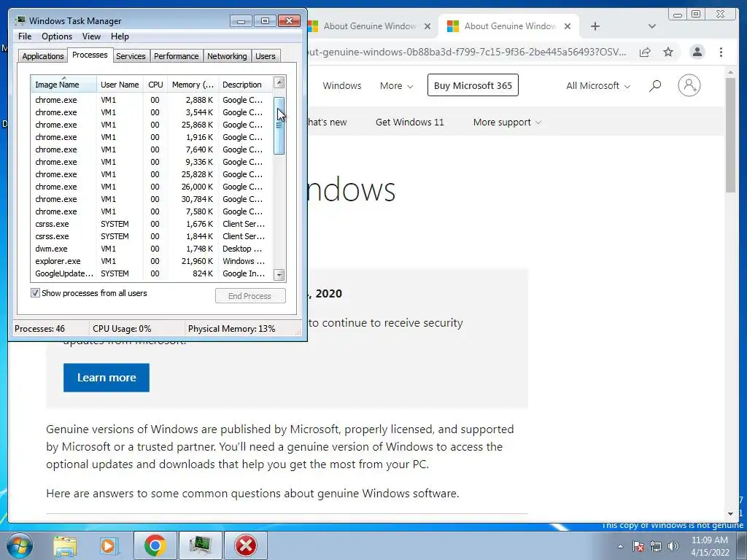Screen dimensions: 747x560
Task: Open the Task Manager File menu
Action: click(x=25, y=36)
